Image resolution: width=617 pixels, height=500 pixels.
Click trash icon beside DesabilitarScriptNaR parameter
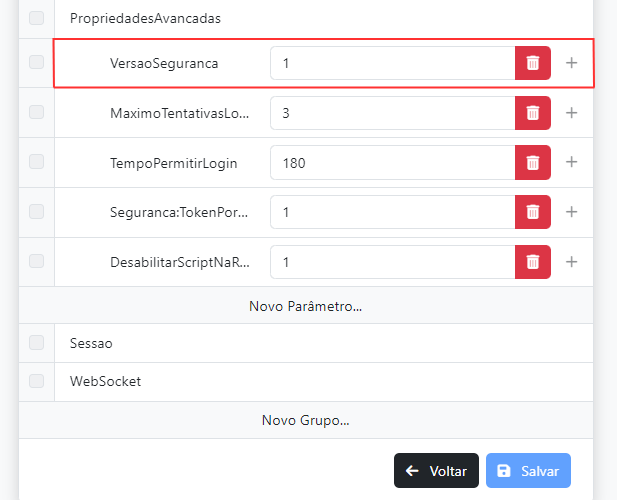click(x=533, y=262)
